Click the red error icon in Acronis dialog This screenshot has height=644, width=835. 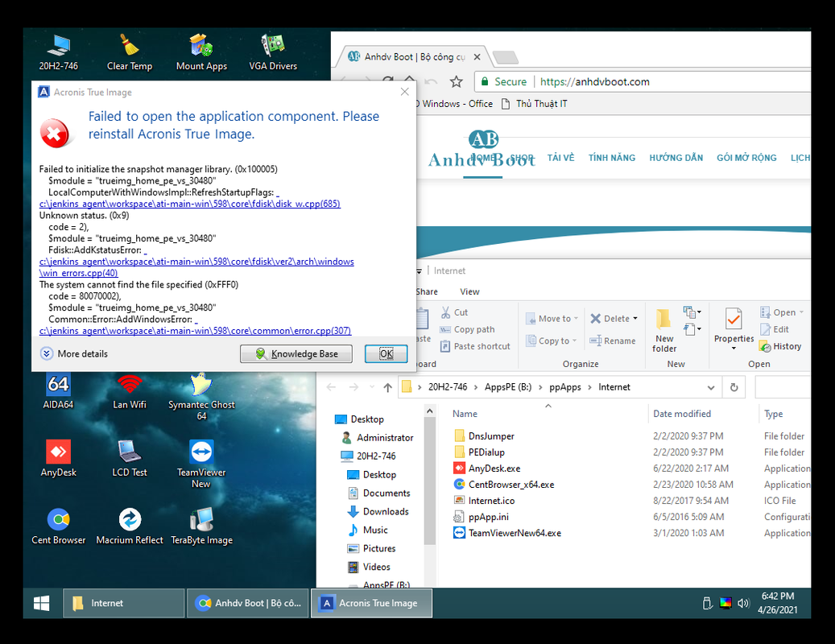[54, 133]
